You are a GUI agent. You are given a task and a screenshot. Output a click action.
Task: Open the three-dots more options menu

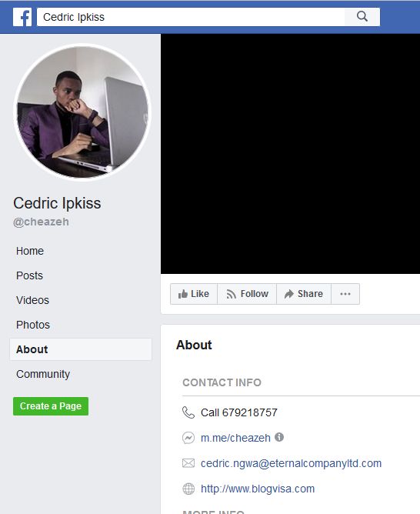[x=345, y=294]
